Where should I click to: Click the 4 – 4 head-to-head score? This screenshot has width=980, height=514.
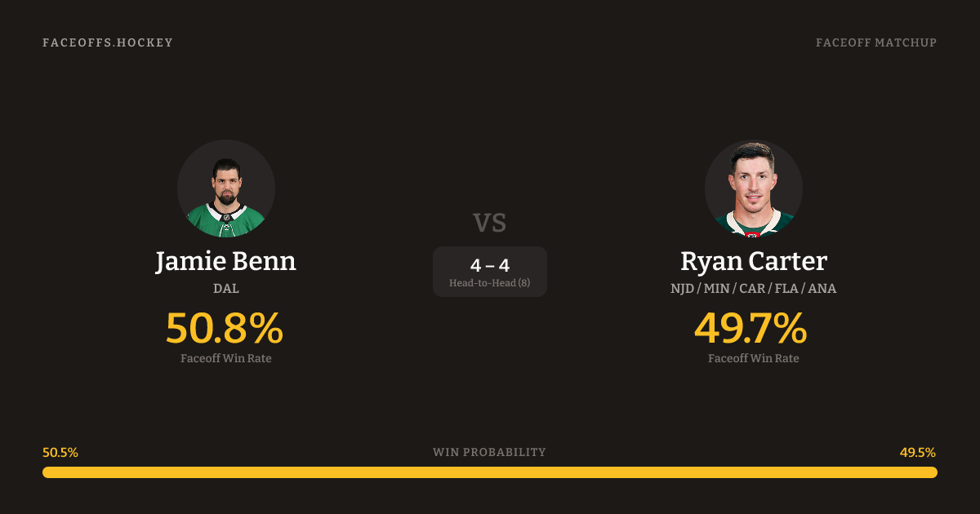[x=490, y=265]
